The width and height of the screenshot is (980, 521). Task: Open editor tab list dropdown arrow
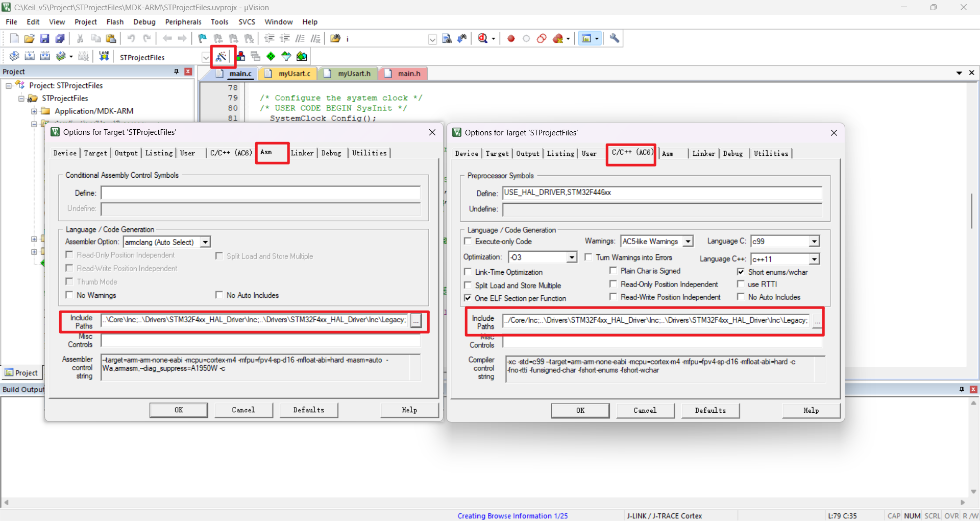click(959, 73)
